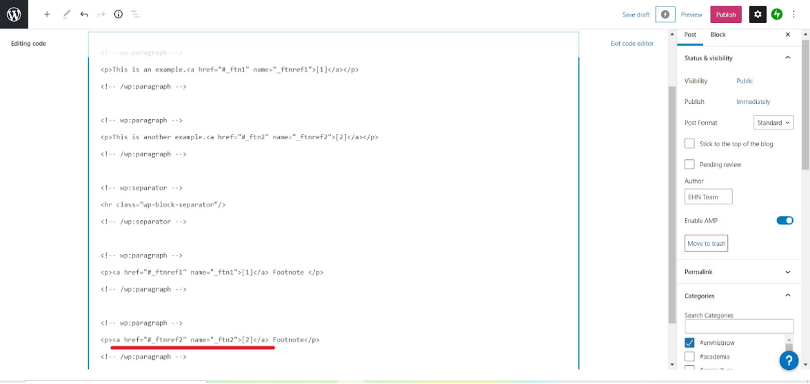Preview the post

691,14
